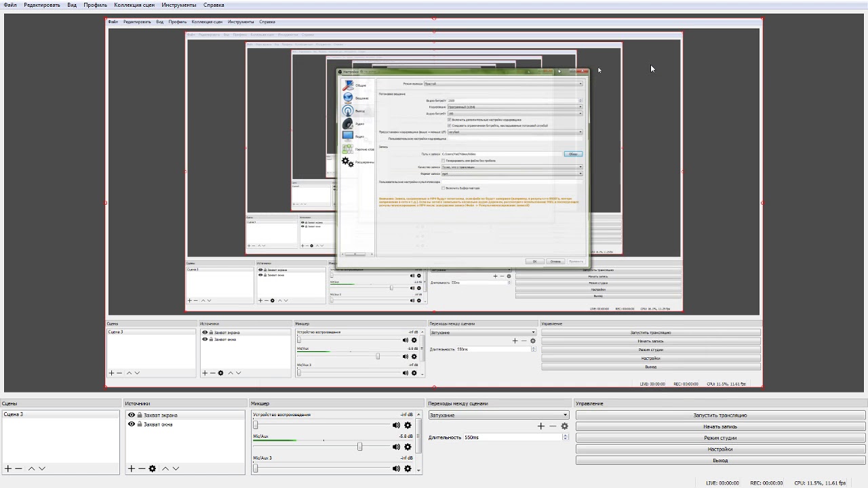
Task: Click the CPU: 11.5%, 11.61 fps status
Action: 821,483
